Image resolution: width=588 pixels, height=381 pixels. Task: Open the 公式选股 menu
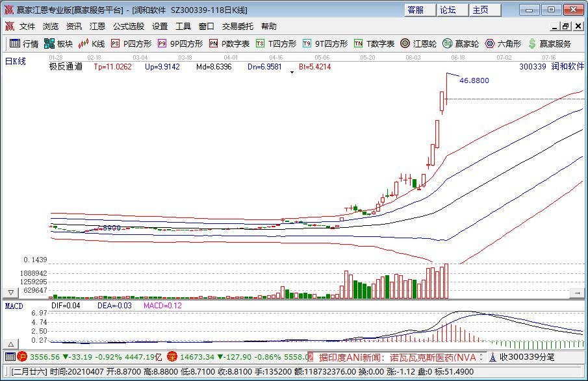tap(129, 26)
